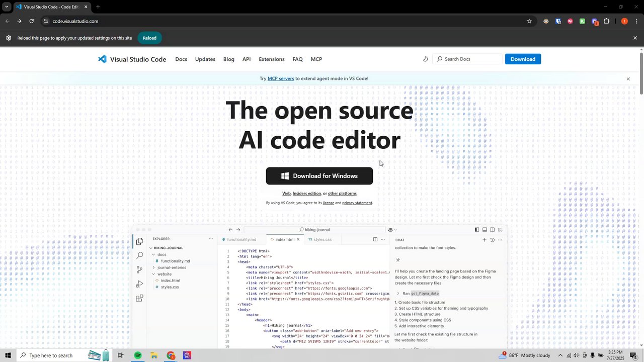This screenshot has width=644, height=362.
Task: Open the MCP menu item
Action: [x=316, y=59]
